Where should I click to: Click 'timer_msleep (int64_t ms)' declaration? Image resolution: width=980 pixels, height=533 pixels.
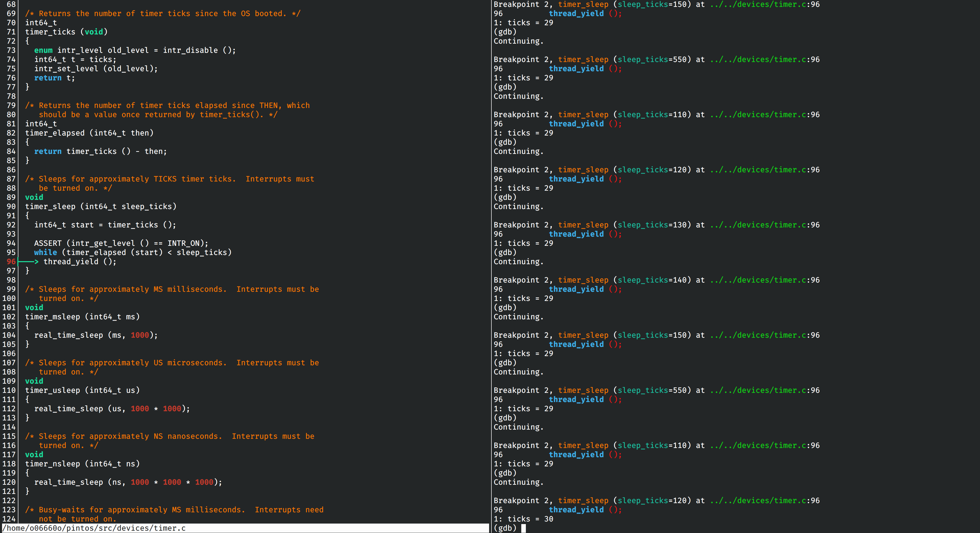(82, 317)
